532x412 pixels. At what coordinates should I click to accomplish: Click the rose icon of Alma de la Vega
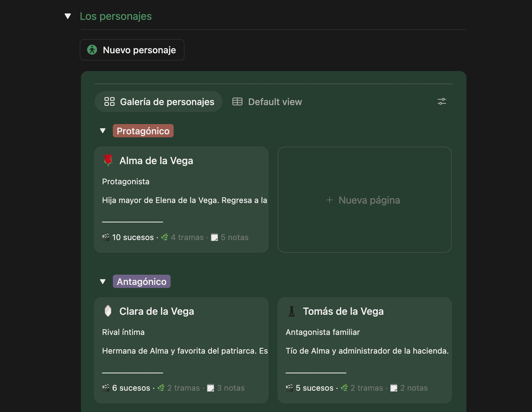tap(108, 160)
